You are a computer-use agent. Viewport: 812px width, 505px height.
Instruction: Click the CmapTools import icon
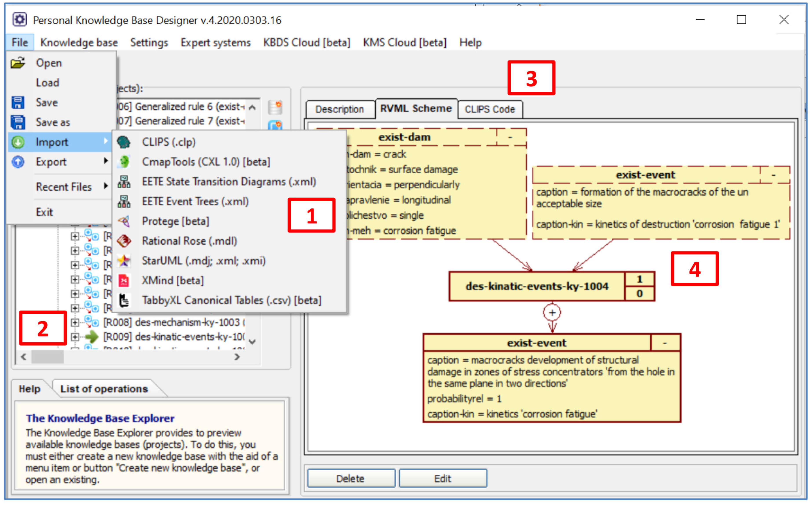pyautogui.click(x=124, y=162)
